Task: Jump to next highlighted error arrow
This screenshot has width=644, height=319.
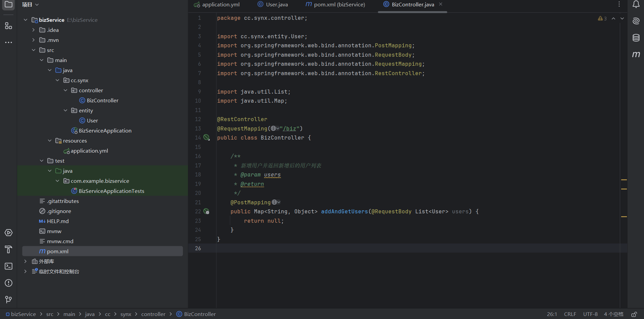Action: 622,18
